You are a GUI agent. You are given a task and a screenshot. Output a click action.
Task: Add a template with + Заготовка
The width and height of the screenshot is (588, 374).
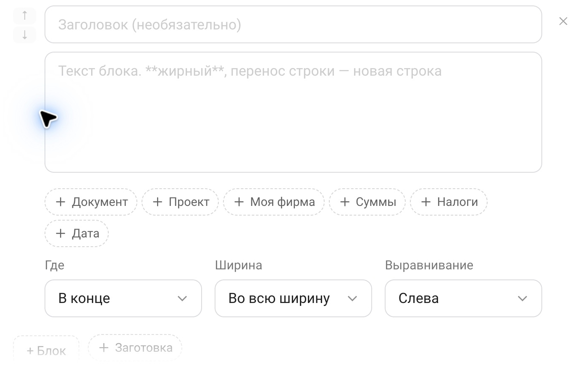135,348
